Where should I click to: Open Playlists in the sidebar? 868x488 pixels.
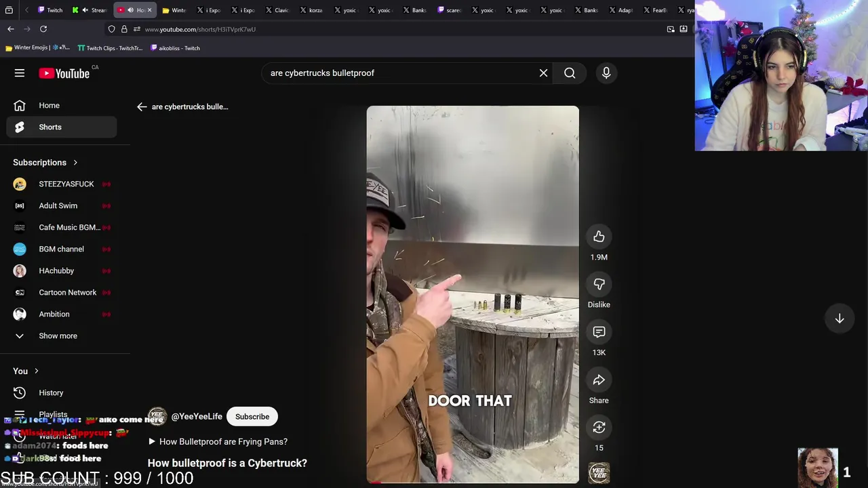pyautogui.click(x=62, y=415)
